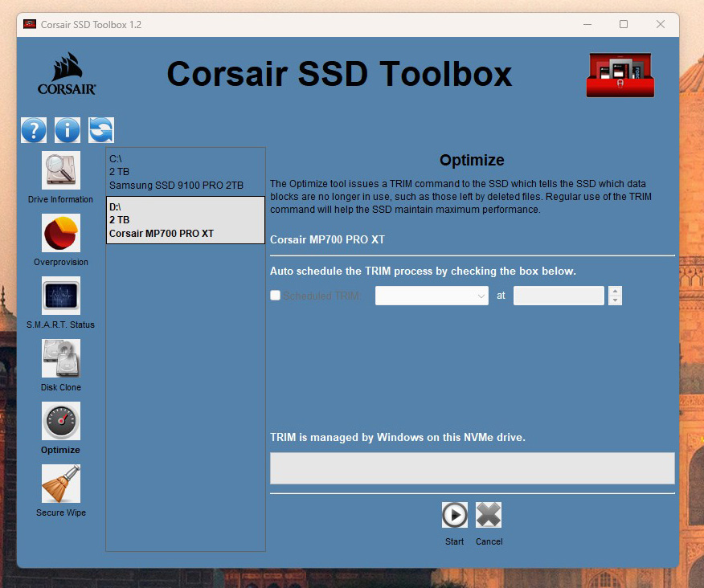This screenshot has width=704, height=588.
Task: Click the TRIM progress status bar
Action: click(x=472, y=468)
